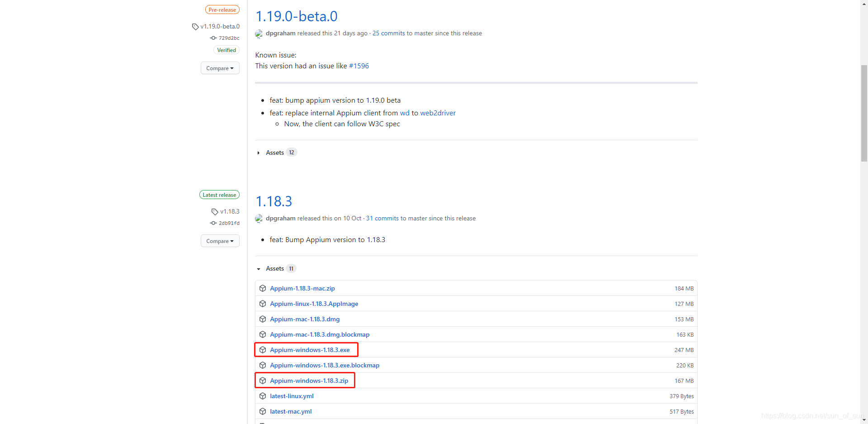Download Appium-linux-1.18.3.AppImage
The image size is (868, 424).
[314, 304]
